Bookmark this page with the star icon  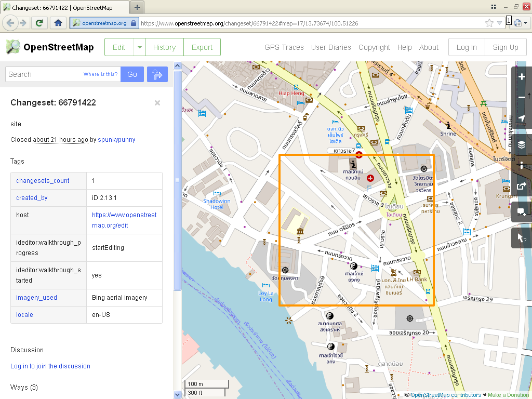[489, 23]
